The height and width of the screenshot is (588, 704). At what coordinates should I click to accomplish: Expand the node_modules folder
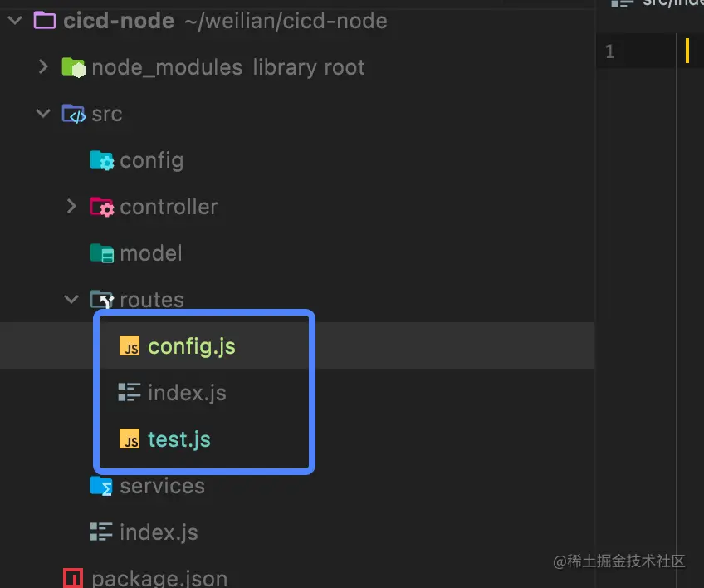coord(43,67)
